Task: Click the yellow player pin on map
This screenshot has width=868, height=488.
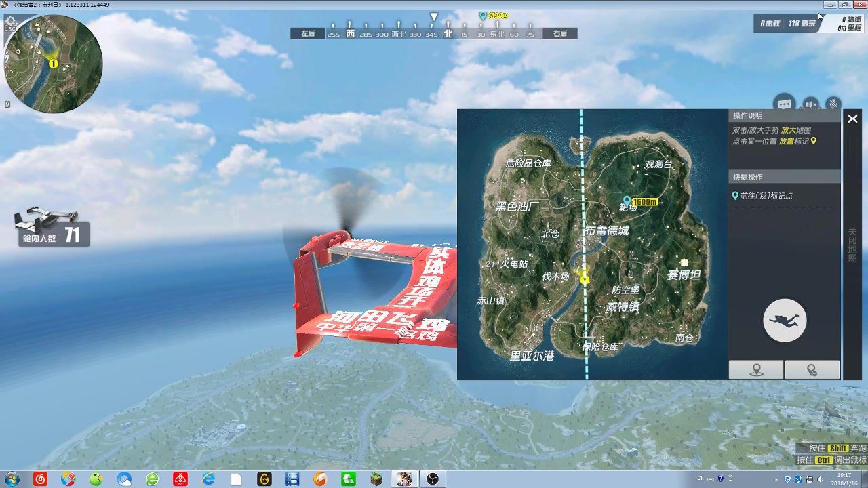Action: tap(584, 279)
